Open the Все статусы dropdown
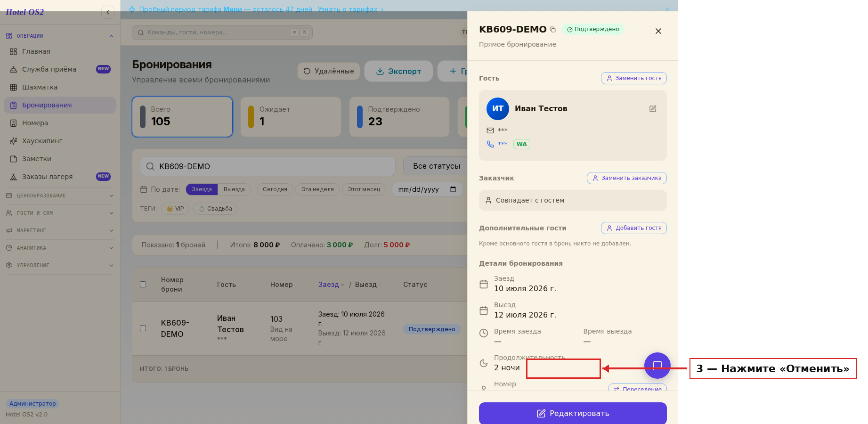This screenshot has height=424, width=868. pos(436,166)
